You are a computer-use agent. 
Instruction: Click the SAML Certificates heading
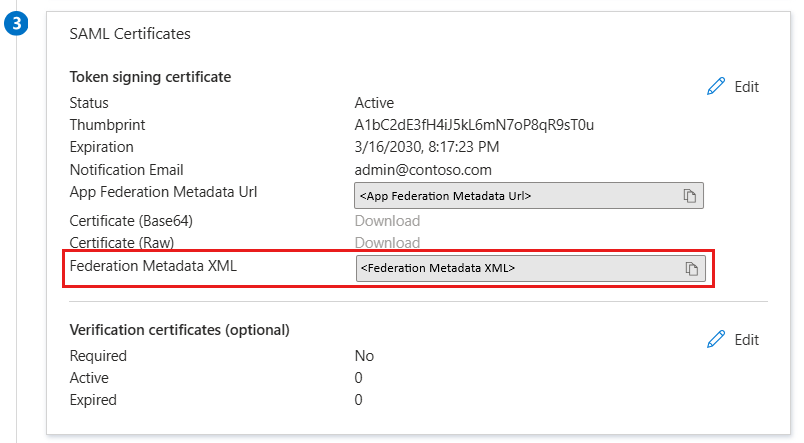[130, 34]
